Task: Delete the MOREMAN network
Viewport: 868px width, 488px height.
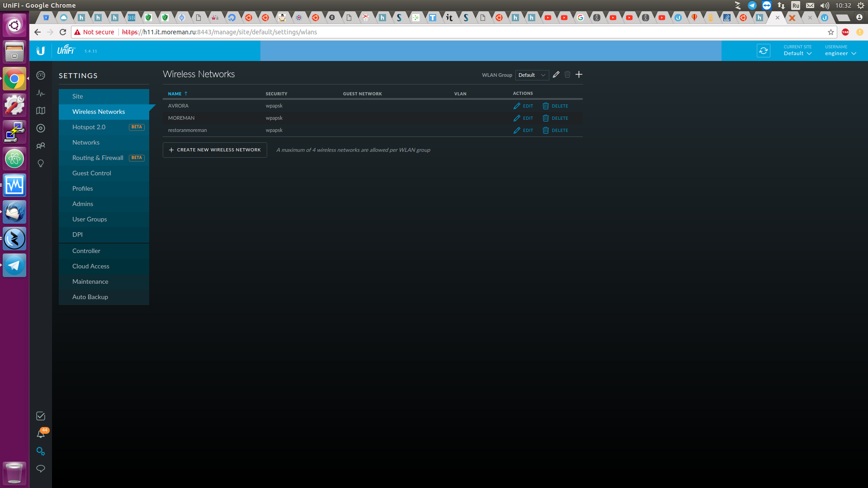Action: (x=555, y=118)
